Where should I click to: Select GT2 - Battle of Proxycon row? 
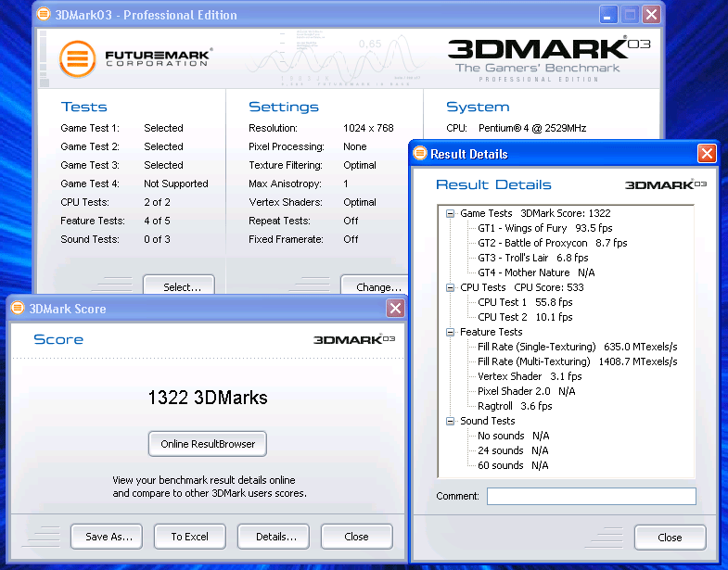[x=552, y=243]
